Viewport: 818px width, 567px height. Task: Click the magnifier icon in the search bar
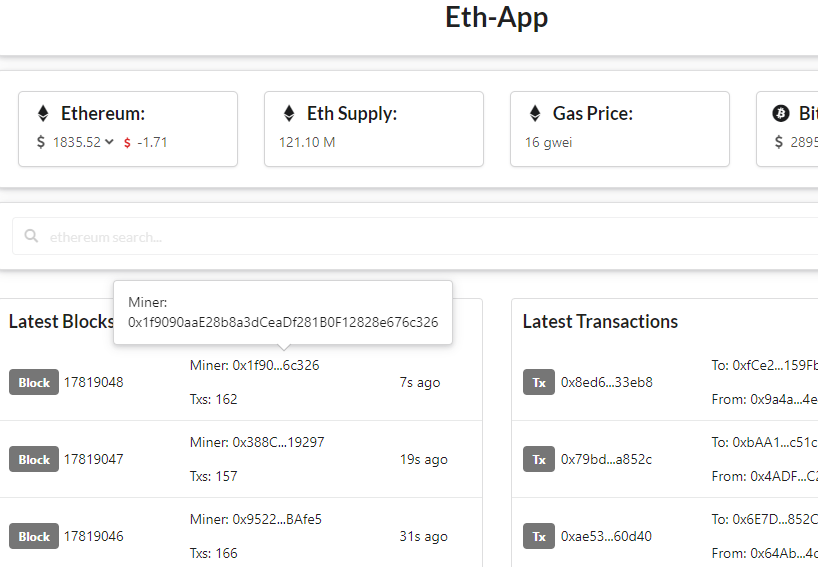pyautogui.click(x=31, y=236)
